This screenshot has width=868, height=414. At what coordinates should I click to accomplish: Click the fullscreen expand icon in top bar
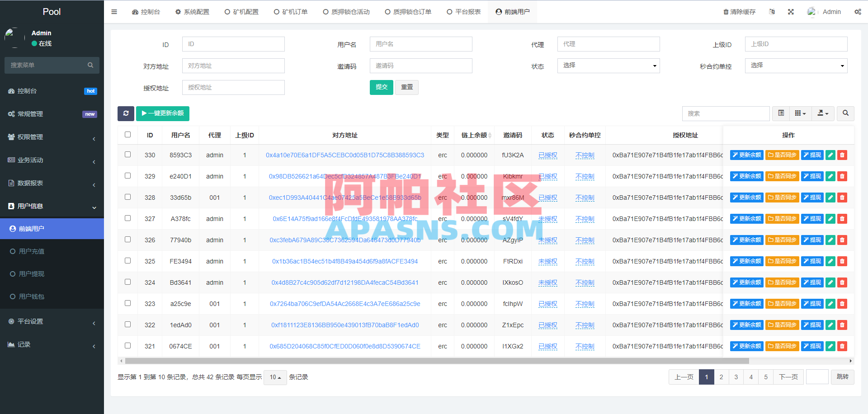[x=791, y=11]
